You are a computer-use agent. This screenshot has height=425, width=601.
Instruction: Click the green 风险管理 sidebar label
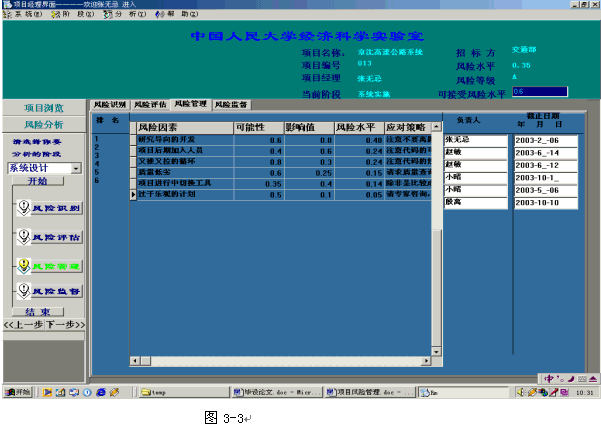(x=56, y=267)
